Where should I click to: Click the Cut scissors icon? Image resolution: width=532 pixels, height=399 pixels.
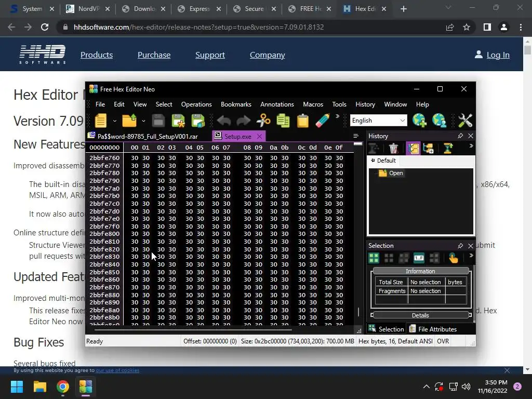tap(263, 121)
